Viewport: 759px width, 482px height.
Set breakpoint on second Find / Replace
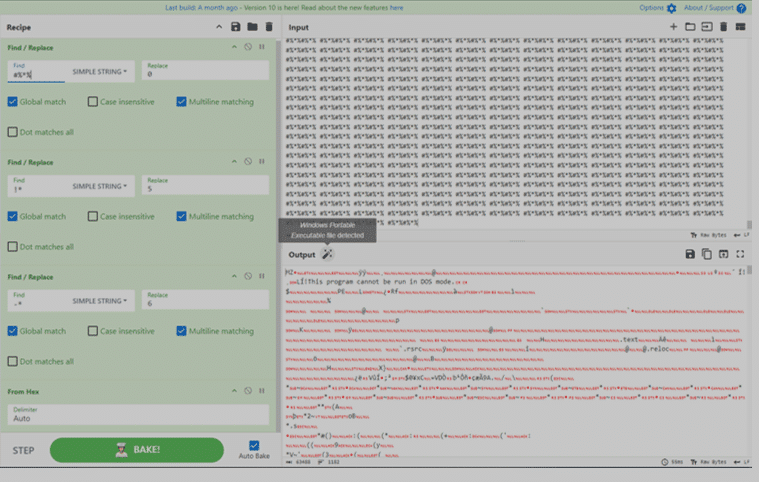(262, 161)
